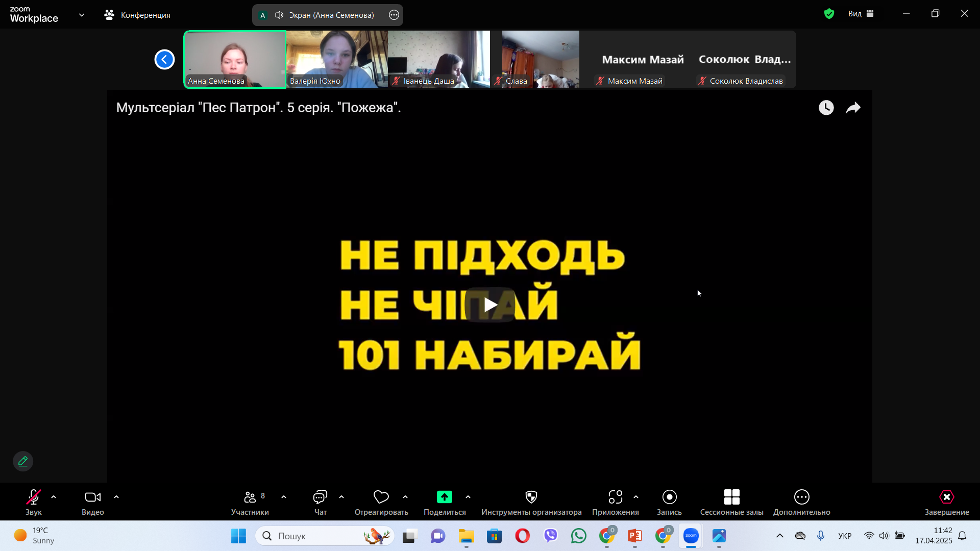Open annotation pencil button
This screenshot has height=551, width=980.
tap(23, 461)
